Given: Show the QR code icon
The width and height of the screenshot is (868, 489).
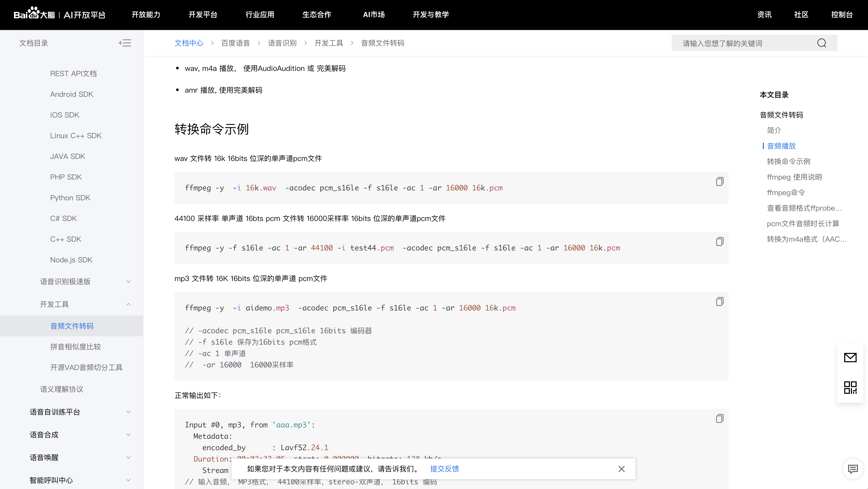Looking at the screenshot, I should (x=850, y=388).
